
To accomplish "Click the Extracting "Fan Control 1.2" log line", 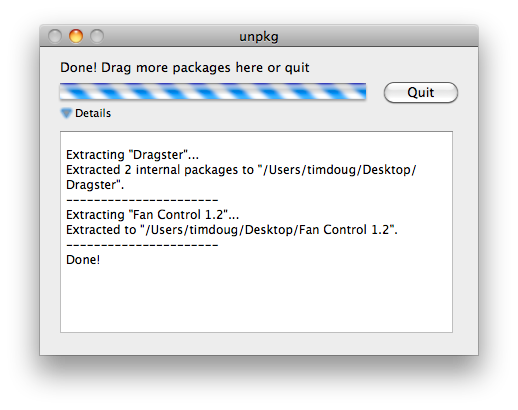I will tap(152, 215).
